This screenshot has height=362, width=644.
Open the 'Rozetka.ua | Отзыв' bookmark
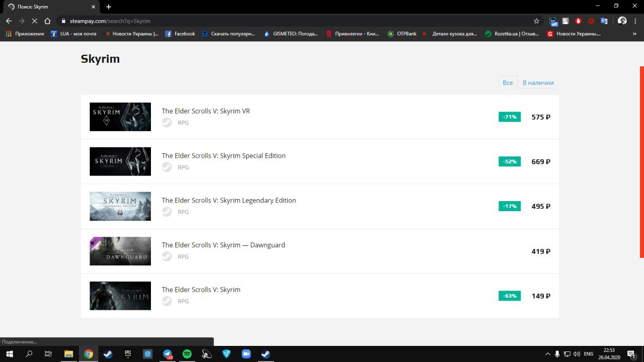[512, 34]
